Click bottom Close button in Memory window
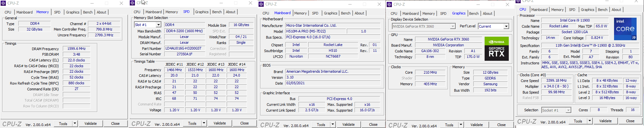 pyautogui.click(x=115, y=123)
